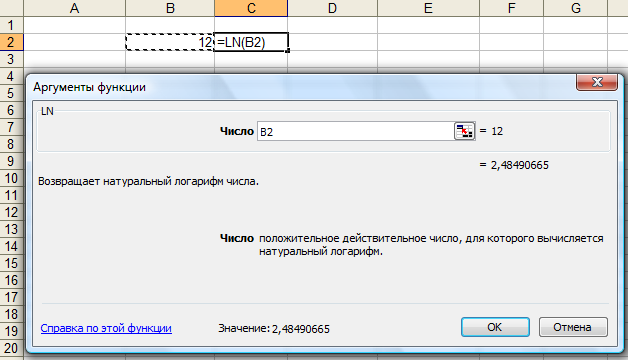The image size is (628, 360).
Task: Select row 1 header
Action: [x=12, y=25]
